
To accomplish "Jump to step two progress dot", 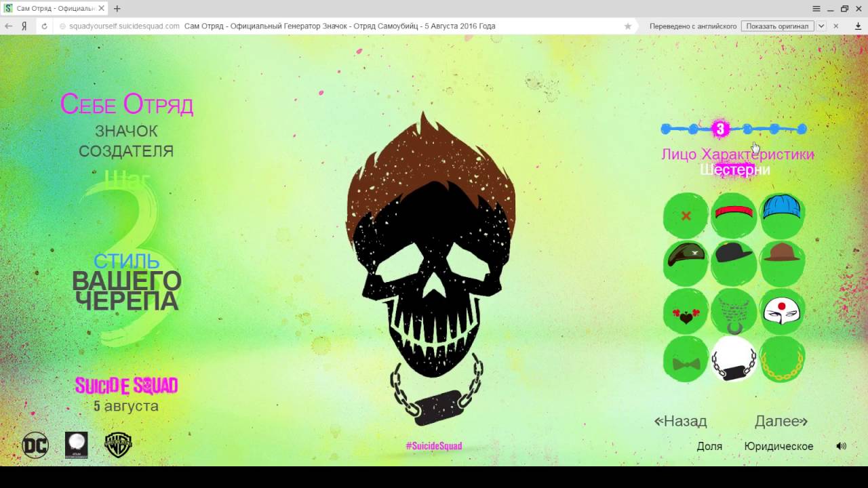I will [693, 129].
